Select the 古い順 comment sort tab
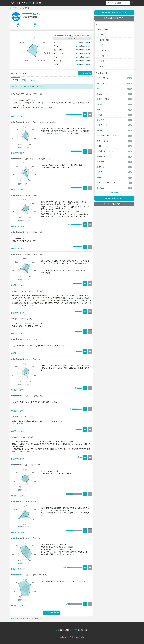The height and width of the screenshot is (644, 144). [x=33, y=80]
